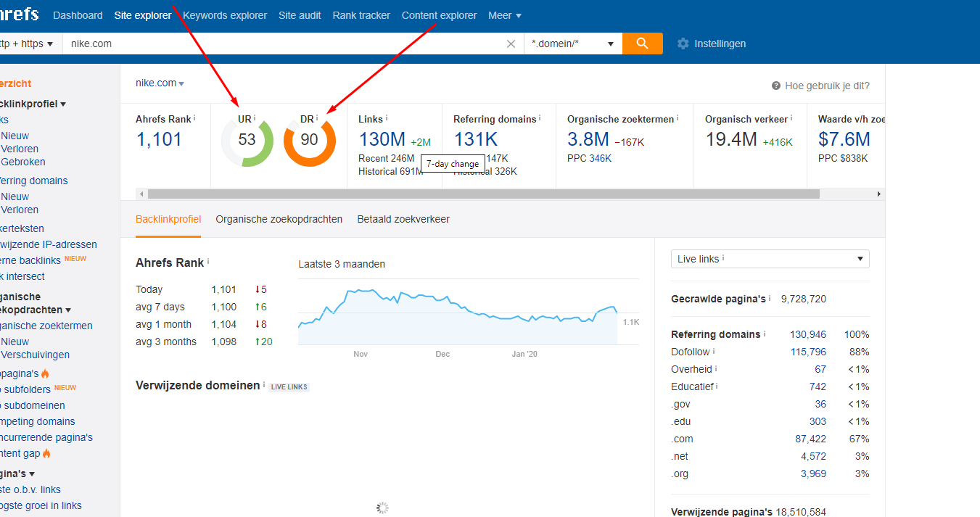Click the avg 7 days rank value 1,100
The width and height of the screenshot is (980, 517).
pyautogui.click(x=224, y=307)
